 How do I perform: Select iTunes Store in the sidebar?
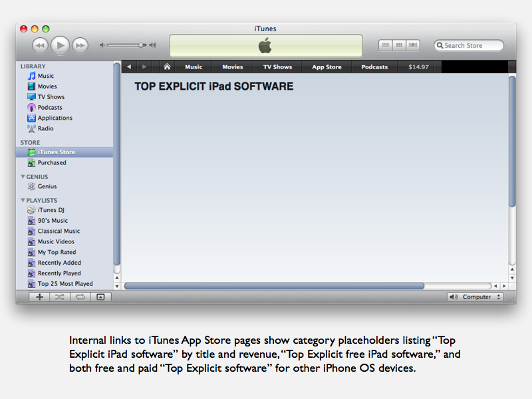(65, 152)
